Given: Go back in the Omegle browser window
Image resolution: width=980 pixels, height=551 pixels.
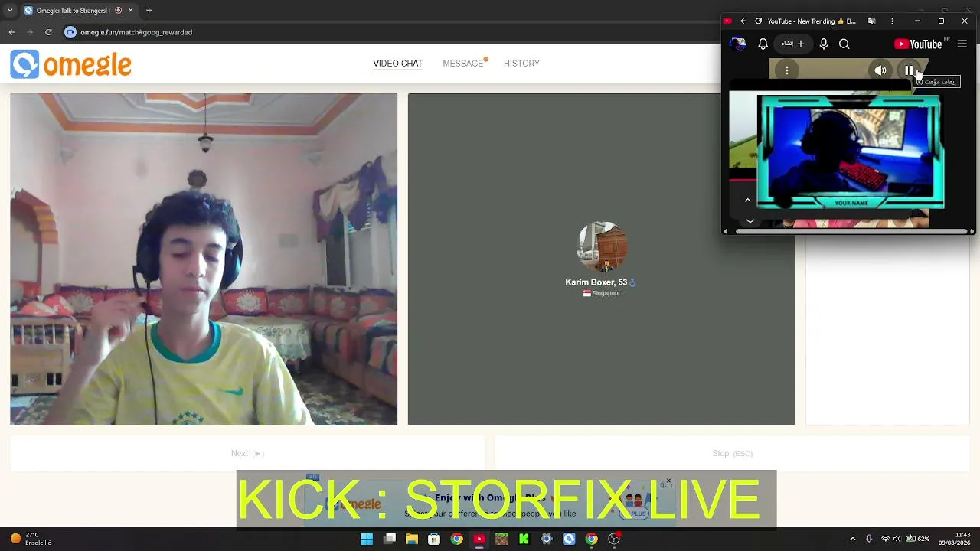Looking at the screenshot, I should pos(11,32).
